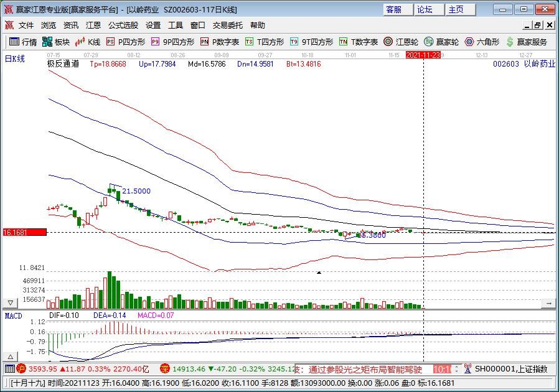Click the right arrow scroll button on chart
The height and width of the screenshot is (392, 559).
tap(548, 303)
